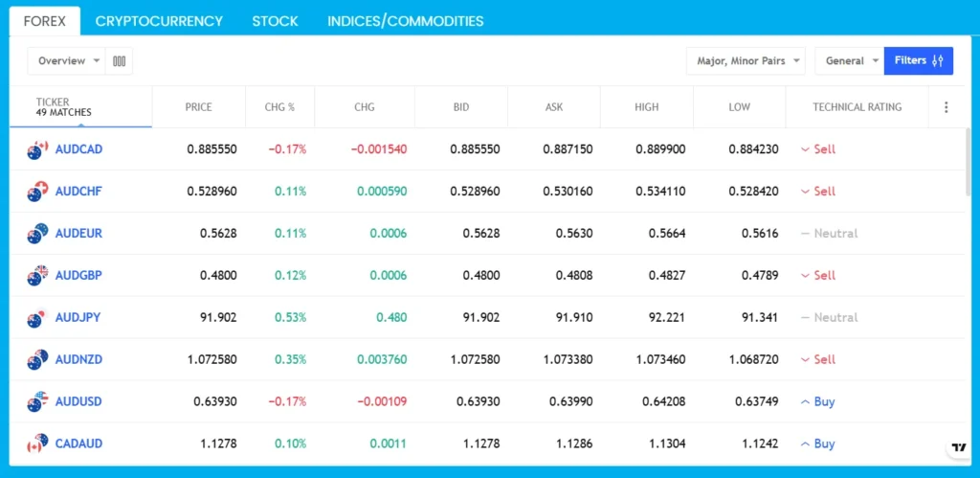
Task: Open the AUDNZD ticker link
Action: pyautogui.click(x=79, y=360)
